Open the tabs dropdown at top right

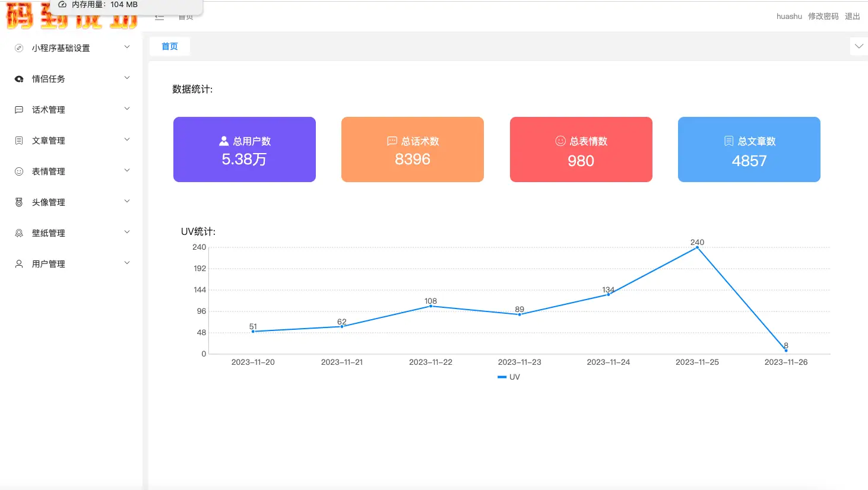859,46
